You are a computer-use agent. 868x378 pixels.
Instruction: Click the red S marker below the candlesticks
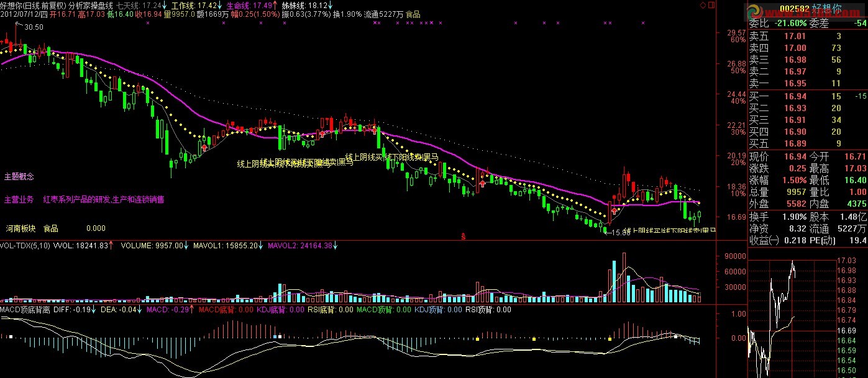(463, 236)
